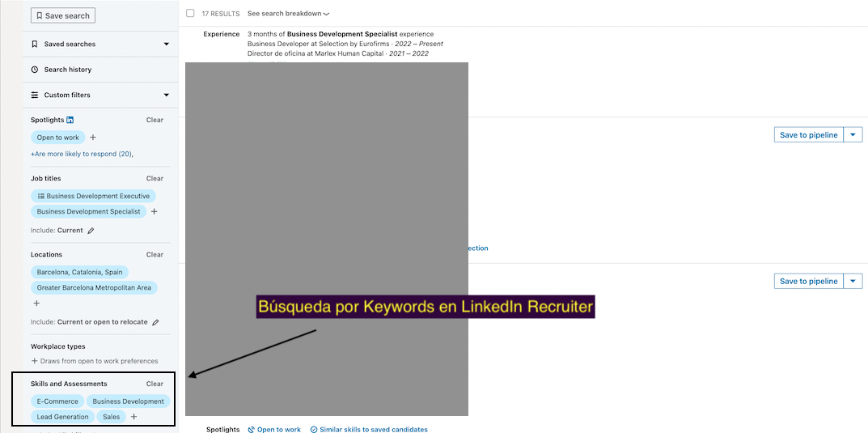Edit 'Current or open to relocate' pencil icon
868x433 pixels.
pos(155,322)
